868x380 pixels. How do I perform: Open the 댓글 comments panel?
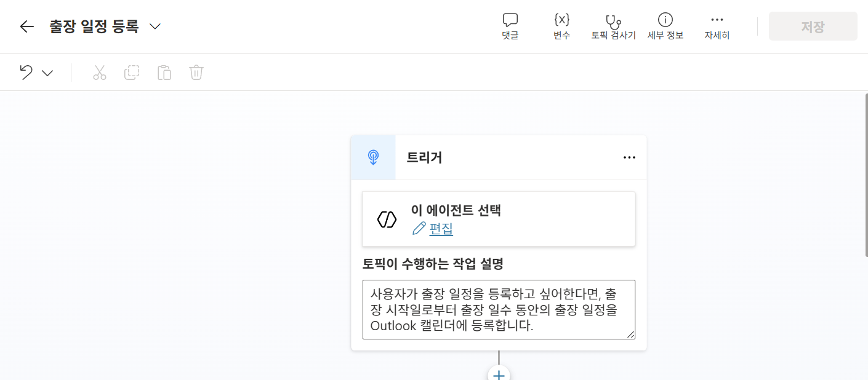click(510, 26)
